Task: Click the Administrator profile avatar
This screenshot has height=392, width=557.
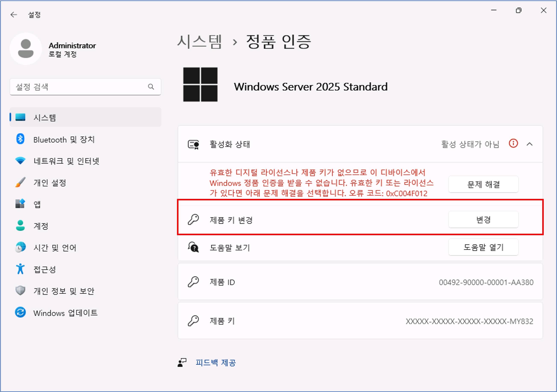Action: point(26,49)
